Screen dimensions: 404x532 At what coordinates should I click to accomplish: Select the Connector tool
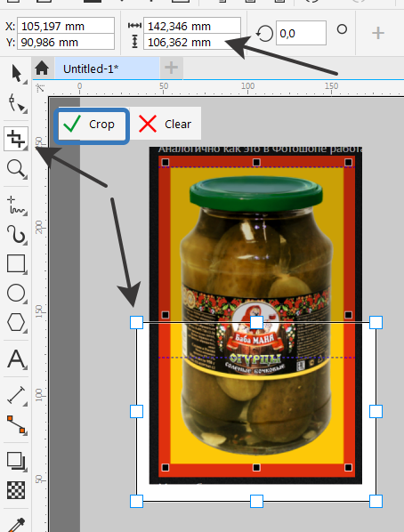point(16,424)
